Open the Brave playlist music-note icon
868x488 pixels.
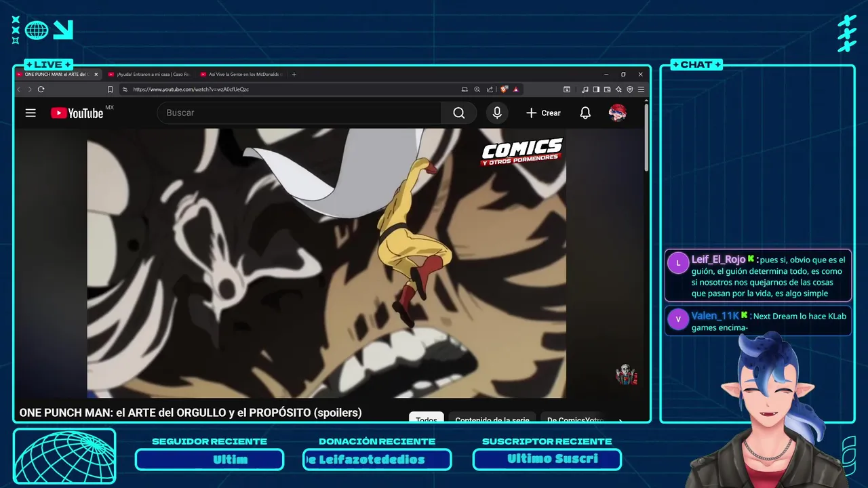pyautogui.click(x=585, y=89)
